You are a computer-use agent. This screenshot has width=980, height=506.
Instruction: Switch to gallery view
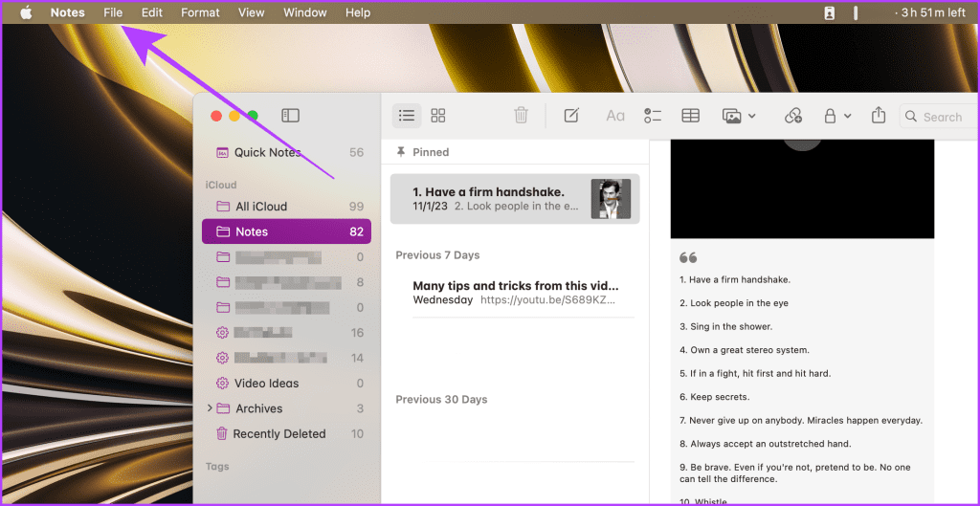(x=438, y=116)
